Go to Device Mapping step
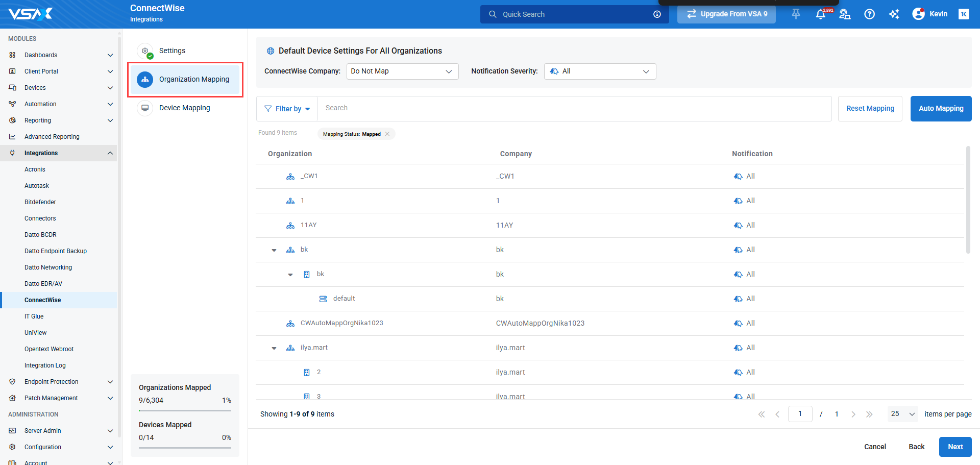Screen dimensions: 980x465 [184, 108]
